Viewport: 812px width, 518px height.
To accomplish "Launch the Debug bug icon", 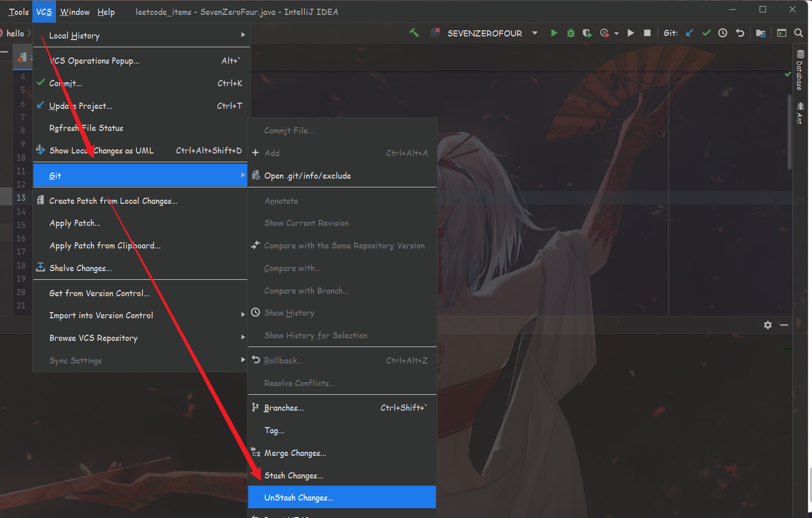I will (570, 33).
